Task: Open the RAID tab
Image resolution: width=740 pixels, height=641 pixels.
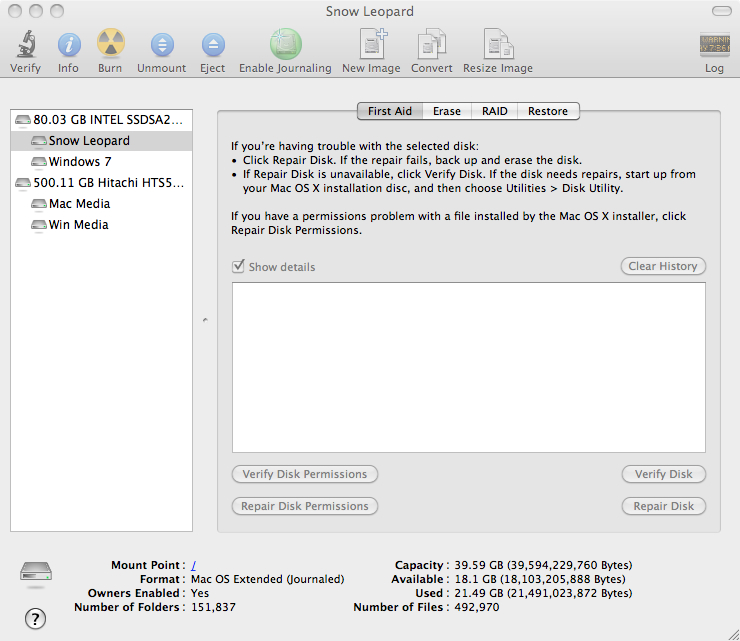Action: [x=495, y=111]
